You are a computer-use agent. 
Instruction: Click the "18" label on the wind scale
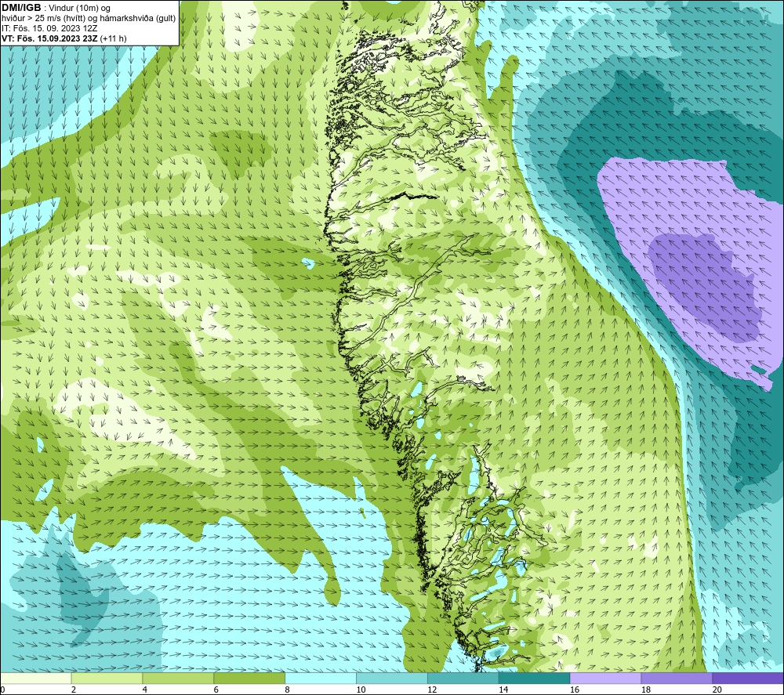click(x=646, y=690)
